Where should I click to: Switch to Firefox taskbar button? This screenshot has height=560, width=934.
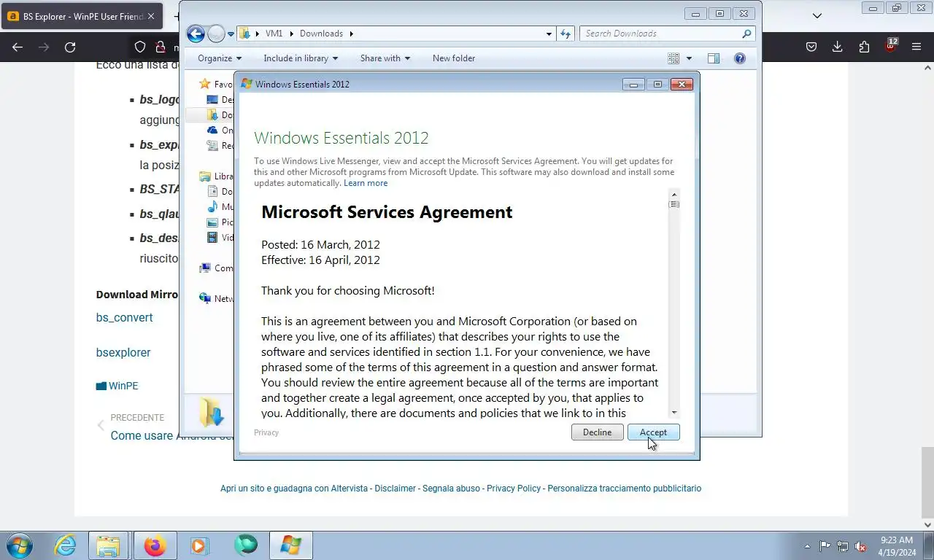click(x=155, y=545)
